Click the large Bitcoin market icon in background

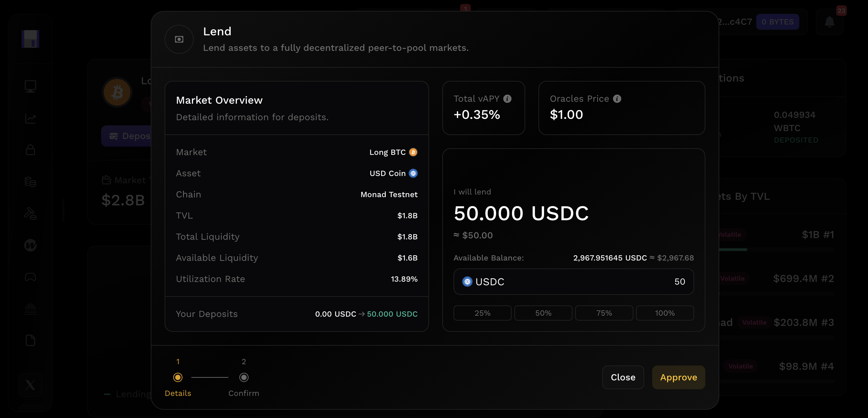[117, 92]
